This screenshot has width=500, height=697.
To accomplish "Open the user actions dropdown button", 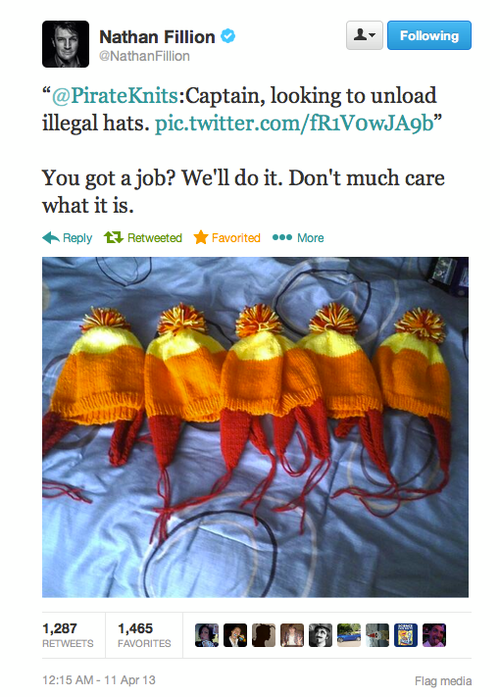I will click(x=364, y=35).
